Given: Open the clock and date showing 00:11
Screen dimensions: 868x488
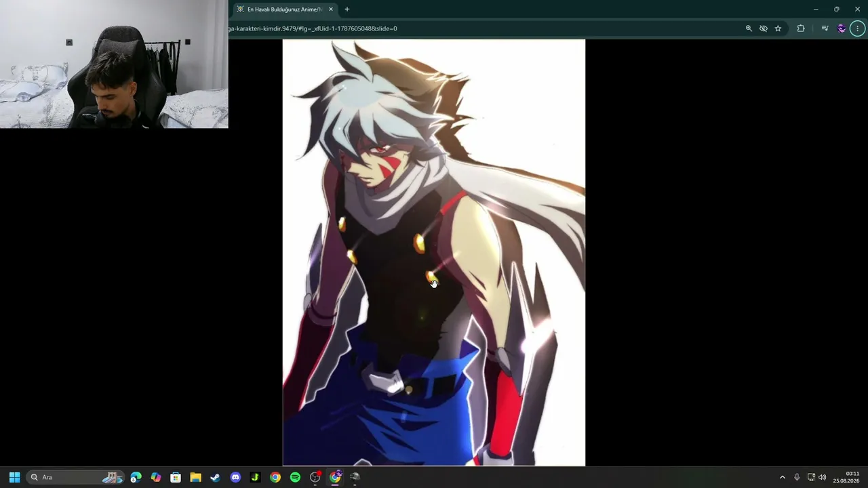Looking at the screenshot, I should tap(846, 477).
